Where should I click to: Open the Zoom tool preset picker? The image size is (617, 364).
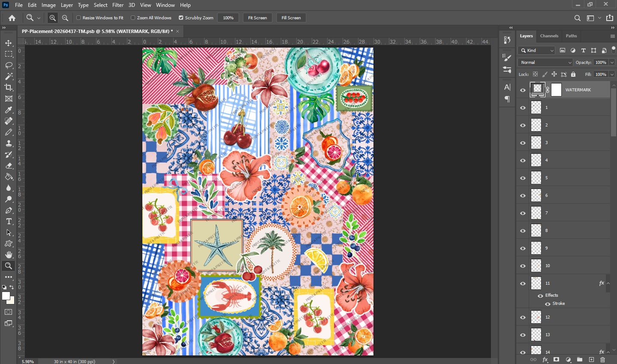click(x=39, y=18)
